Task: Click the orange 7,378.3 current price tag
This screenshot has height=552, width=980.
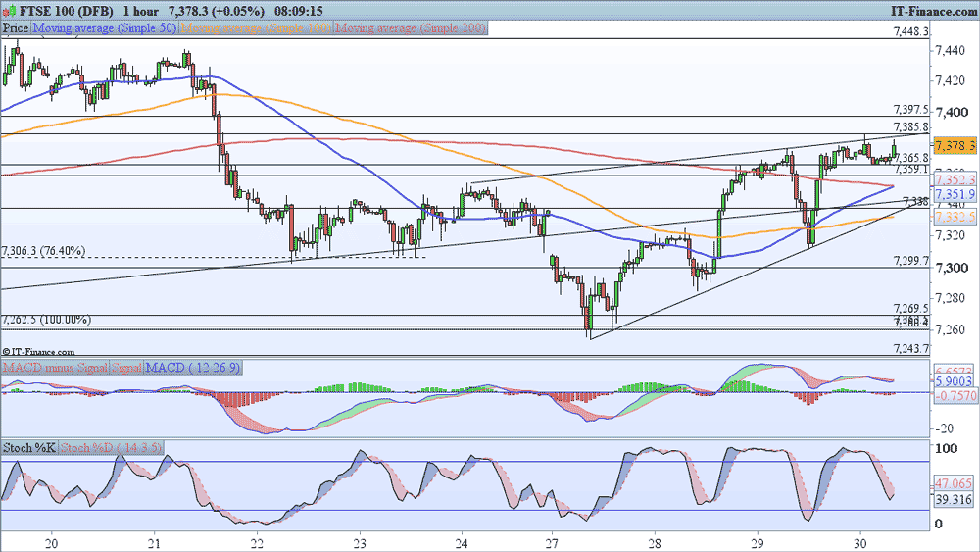Action: point(955,146)
